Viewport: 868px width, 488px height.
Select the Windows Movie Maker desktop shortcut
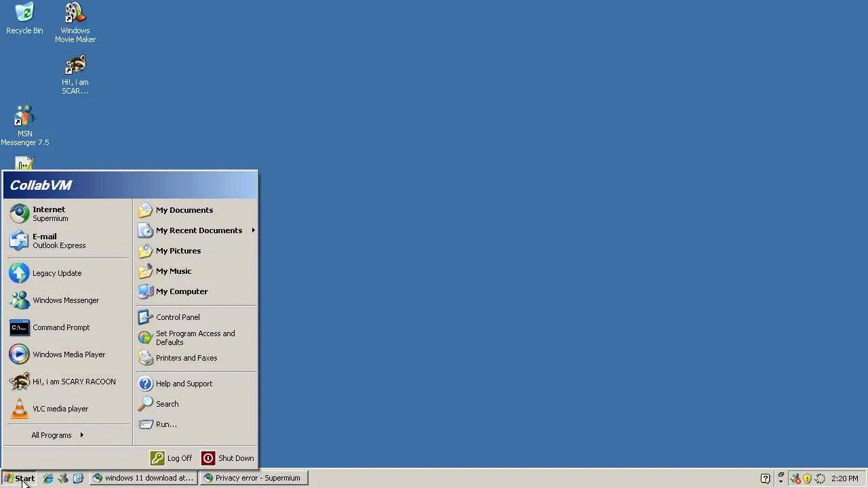75,22
